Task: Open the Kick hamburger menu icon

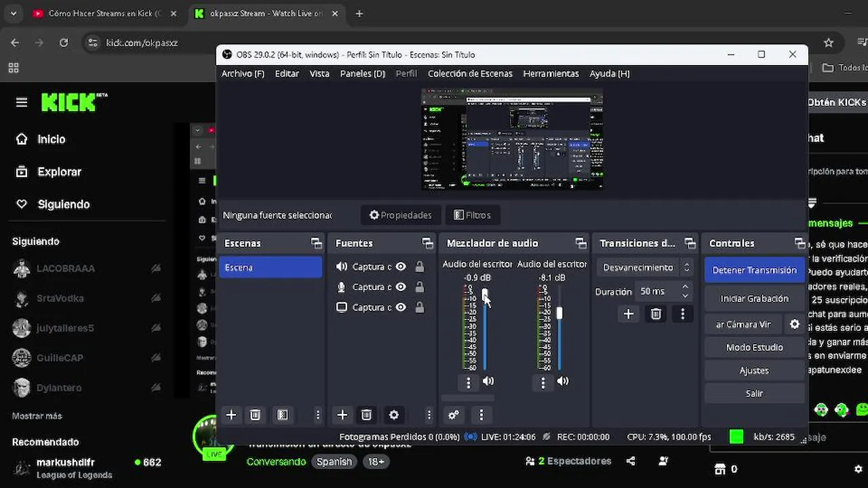Action: click(x=22, y=102)
